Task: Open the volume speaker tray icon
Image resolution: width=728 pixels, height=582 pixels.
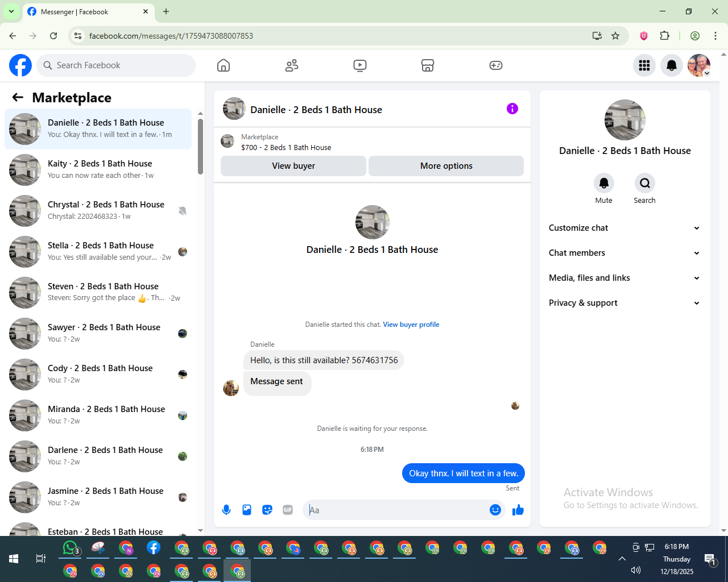Action: [636, 570]
